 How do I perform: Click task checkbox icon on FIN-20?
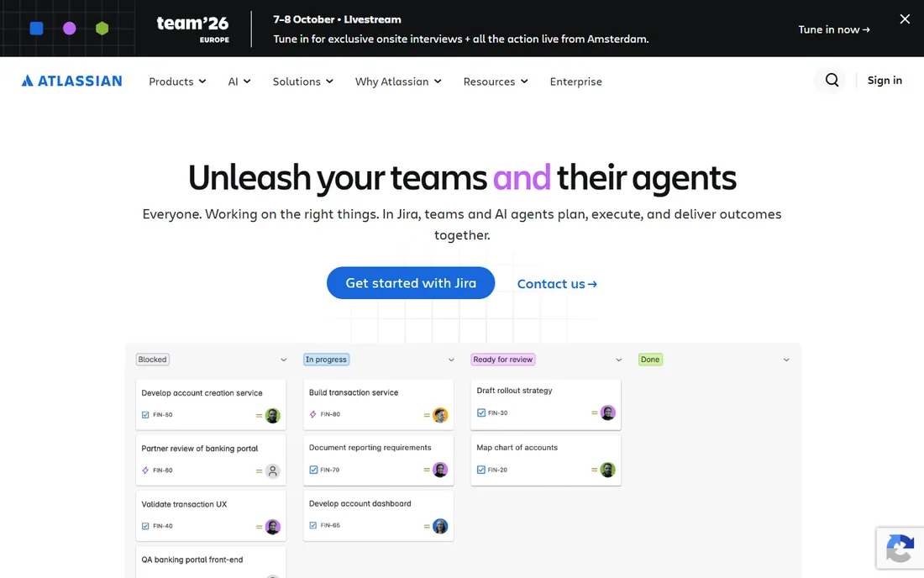[x=480, y=470]
